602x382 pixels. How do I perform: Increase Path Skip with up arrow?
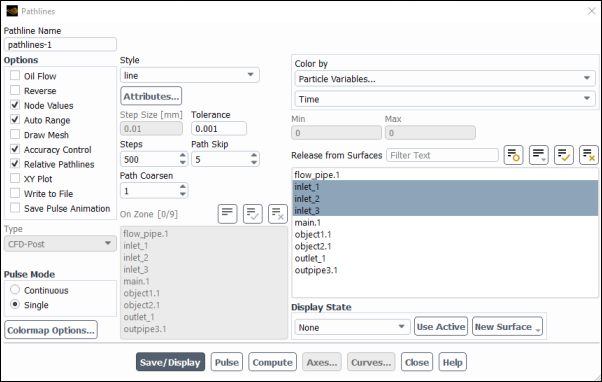254,155
